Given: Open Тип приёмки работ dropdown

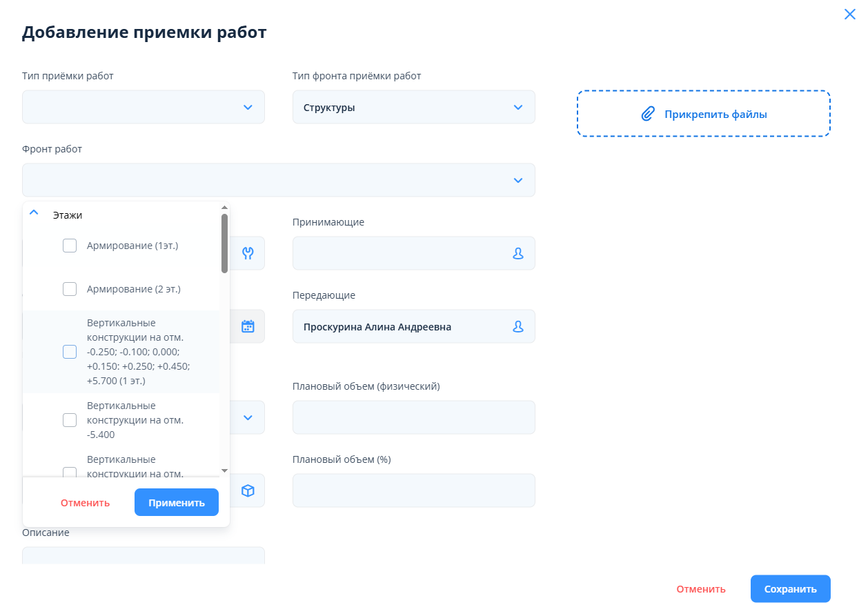Looking at the screenshot, I should [x=144, y=108].
